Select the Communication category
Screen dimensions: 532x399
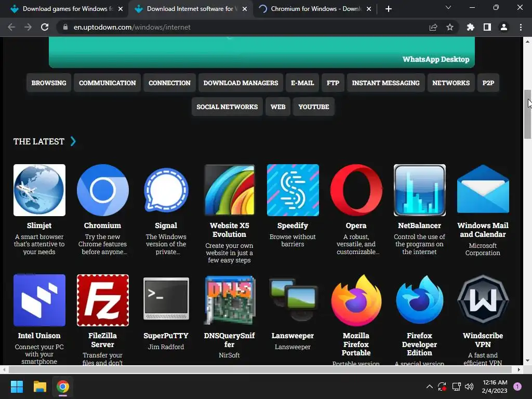107,83
